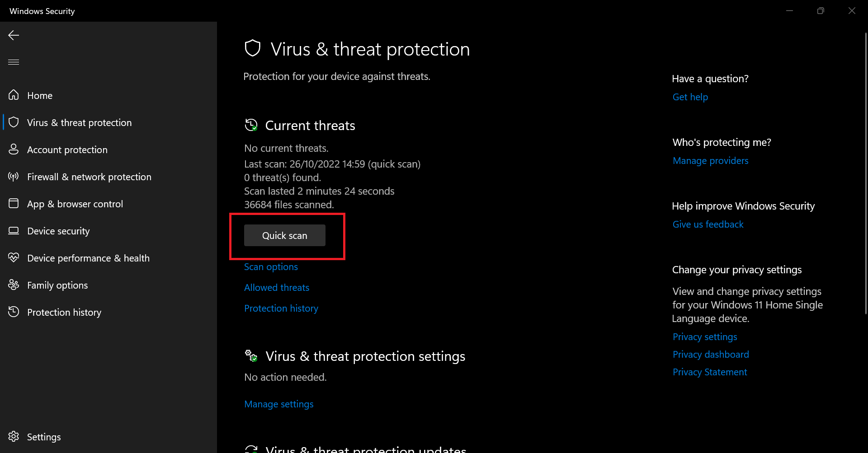The width and height of the screenshot is (868, 453).
Task: Click Get help under Have a question
Action: point(690,97)
